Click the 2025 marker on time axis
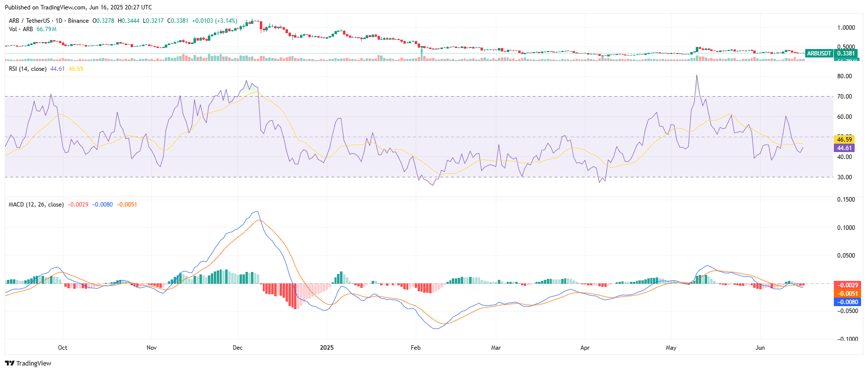The height and width of the screenshot is (372, 868). pos(327,348)
